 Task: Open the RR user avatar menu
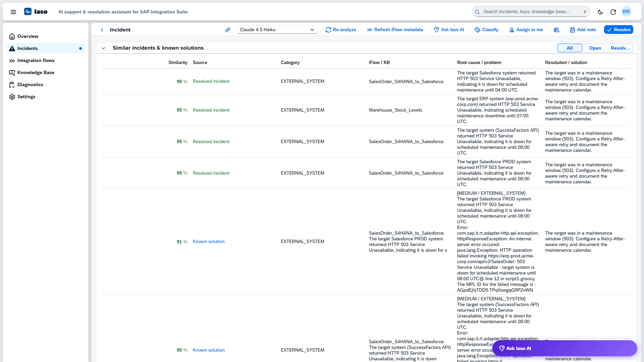tap(626, 12)
